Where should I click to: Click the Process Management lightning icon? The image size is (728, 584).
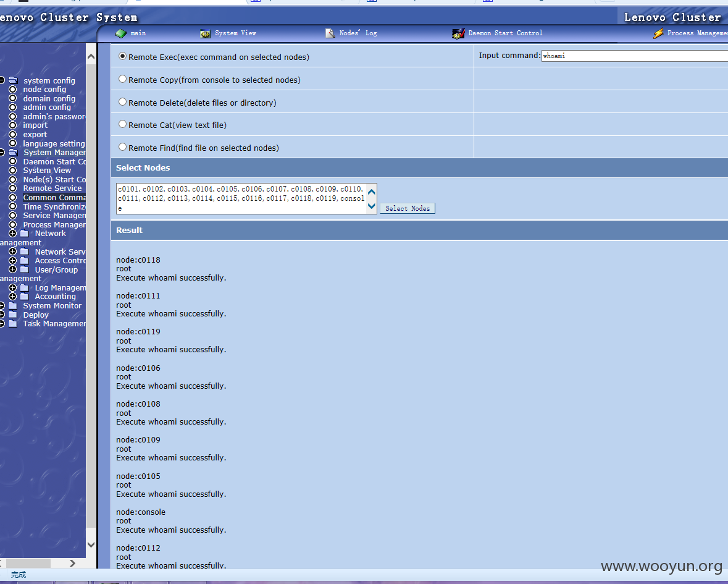[x=658, y=33]
